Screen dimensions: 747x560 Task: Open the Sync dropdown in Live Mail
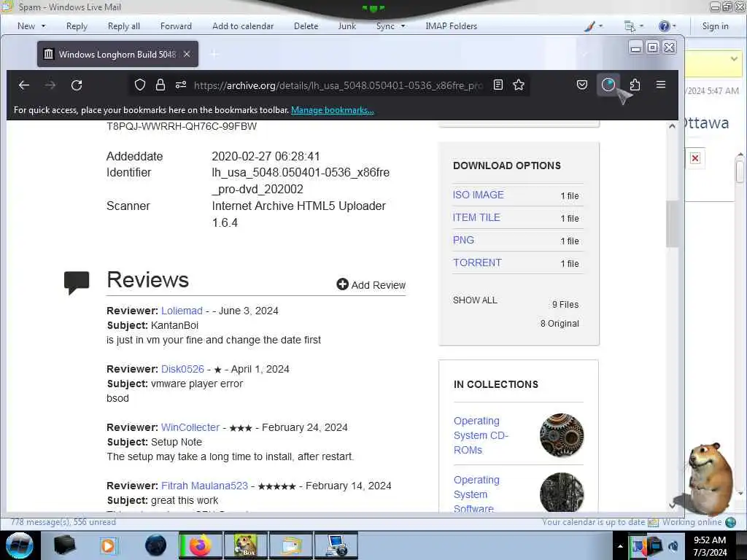390,26
